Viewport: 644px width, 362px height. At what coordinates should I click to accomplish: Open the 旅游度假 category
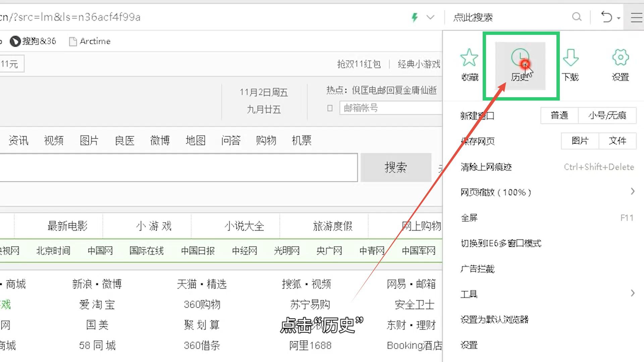tap(333, 226)
